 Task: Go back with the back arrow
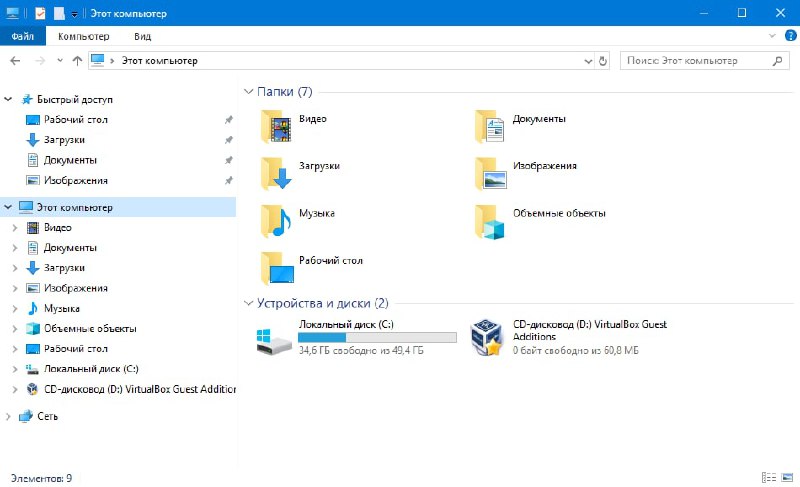click(15, 61)
